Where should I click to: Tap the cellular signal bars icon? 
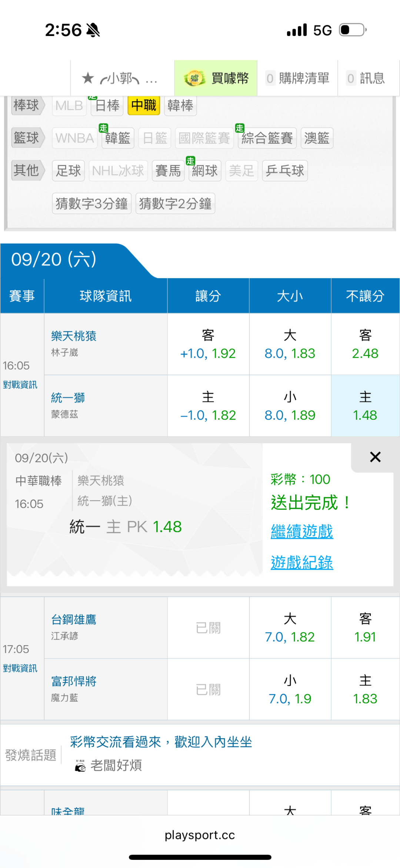[297, 30]
